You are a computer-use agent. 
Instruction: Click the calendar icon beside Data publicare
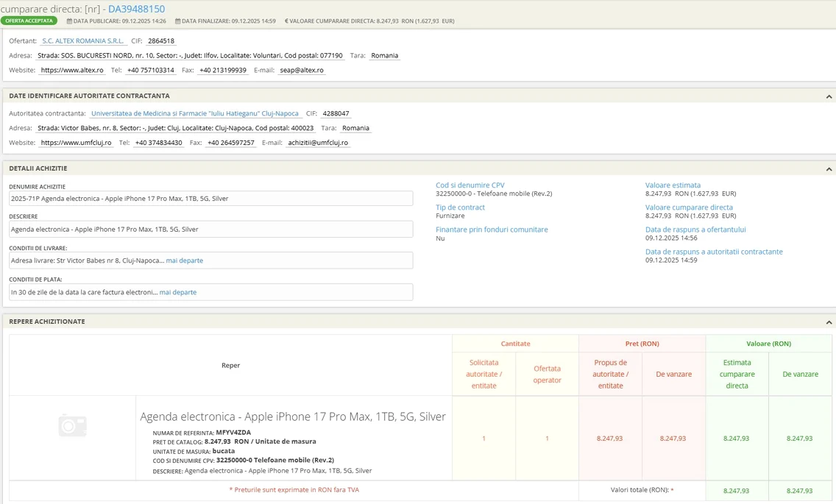69,21
